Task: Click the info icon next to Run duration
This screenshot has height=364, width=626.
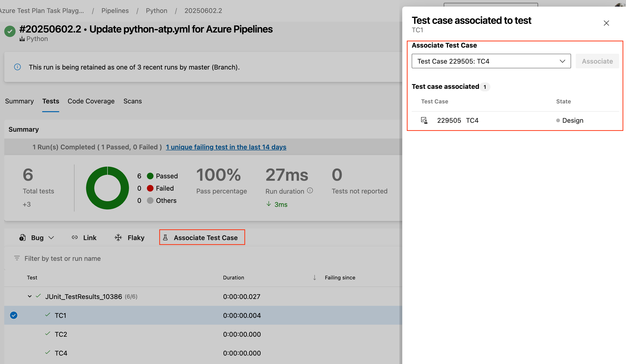Action: click(x=310, y=191)
